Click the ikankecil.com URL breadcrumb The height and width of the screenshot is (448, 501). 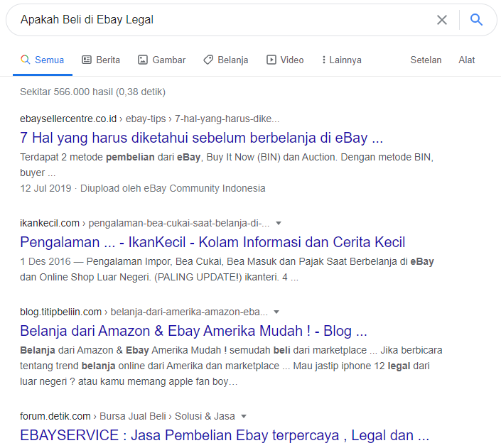coord(145,223)
